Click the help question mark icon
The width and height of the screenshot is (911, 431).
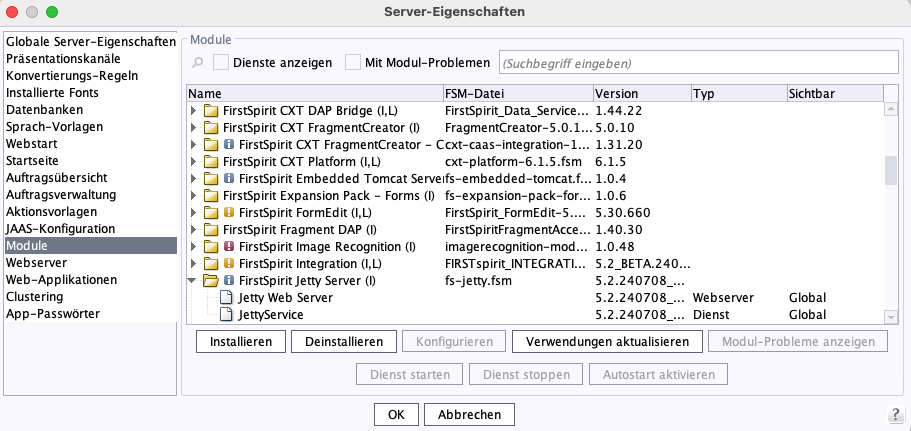click(896, 415)
